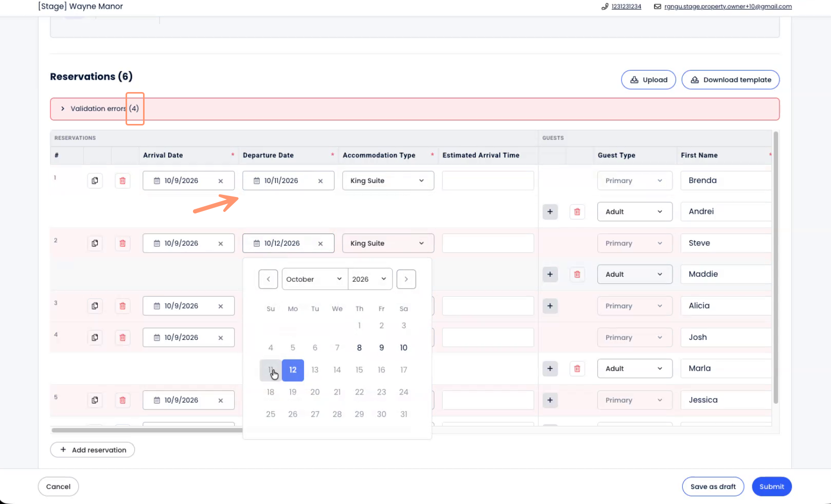Click the Estimated Arrival Time field in row 1
831x504 pixels.
click(488, 181)
